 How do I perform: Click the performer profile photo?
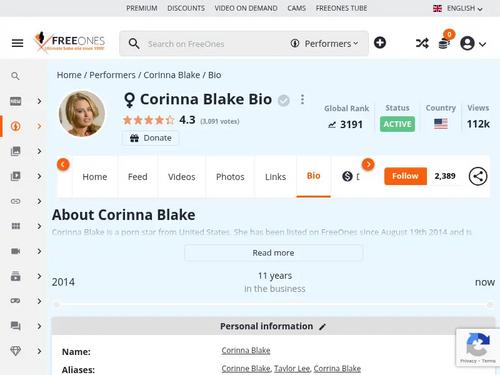pos(82,114)
